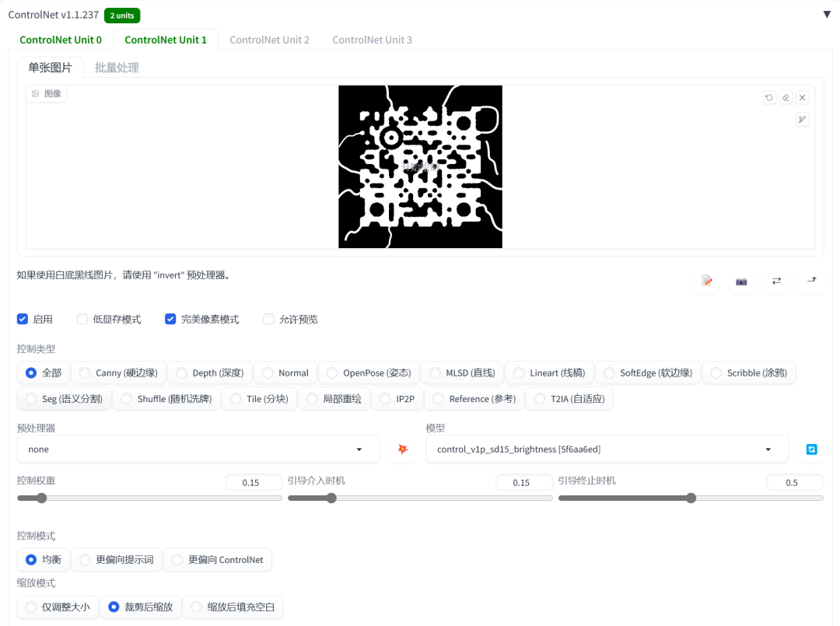840x626 pixels.
Task: Toggle the 完美像素模式 checkbox
Action: [x=170, y=319]
